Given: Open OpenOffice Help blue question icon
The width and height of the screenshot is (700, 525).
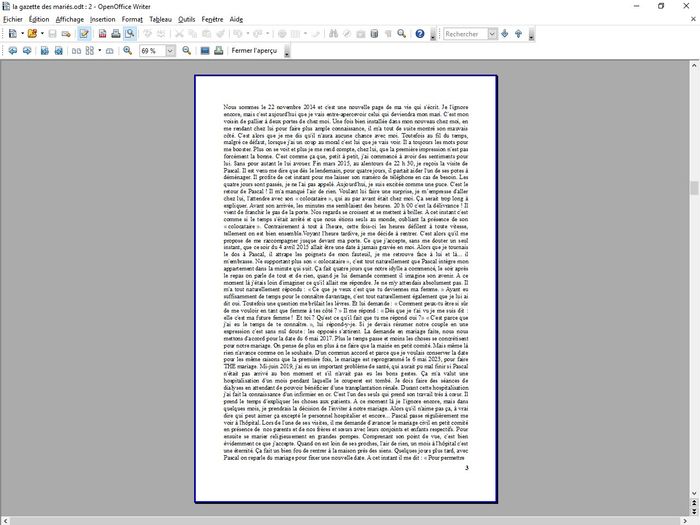Looking at the screenshot, I should tap(420, 33).
